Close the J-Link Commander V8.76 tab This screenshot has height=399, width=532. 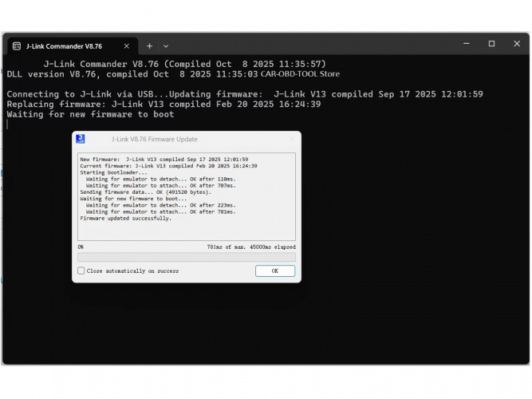coord(127,46)
